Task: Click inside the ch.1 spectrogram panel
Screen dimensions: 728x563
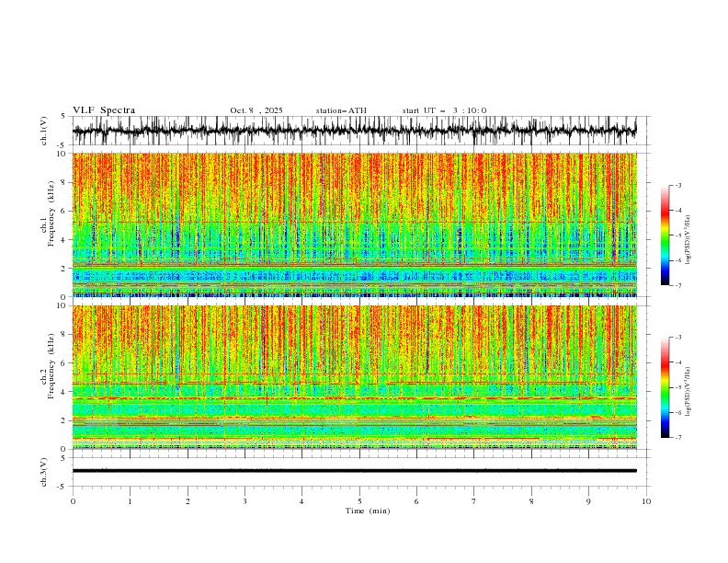Action: pyautogui.click(x=354, y=224)
